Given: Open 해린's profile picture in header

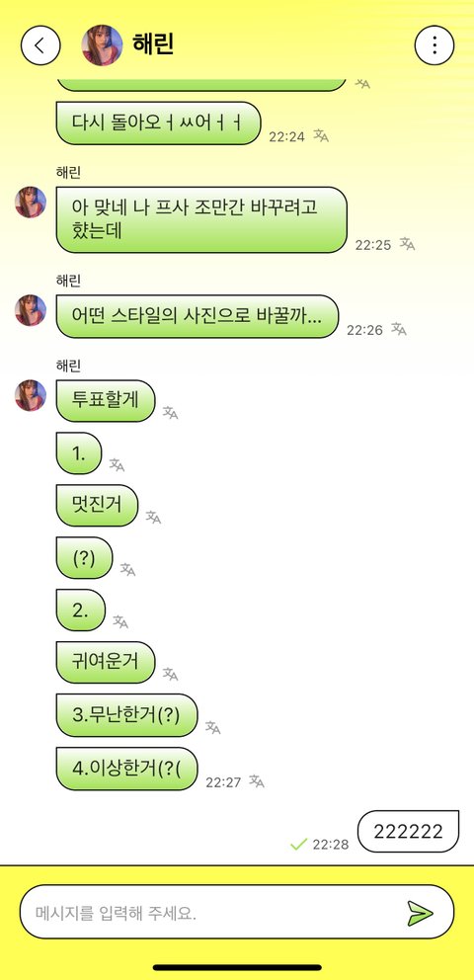Looking at the screenshot, I should (102, 45).
